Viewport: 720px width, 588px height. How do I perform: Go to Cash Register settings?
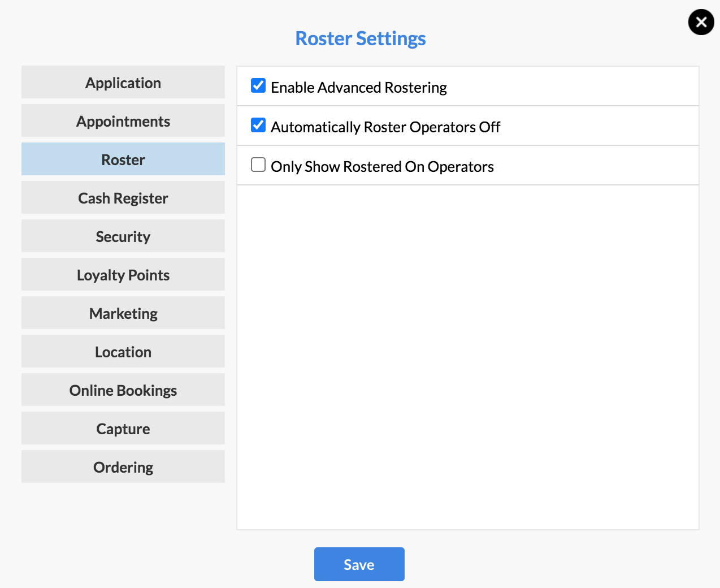tap(123, 197)
